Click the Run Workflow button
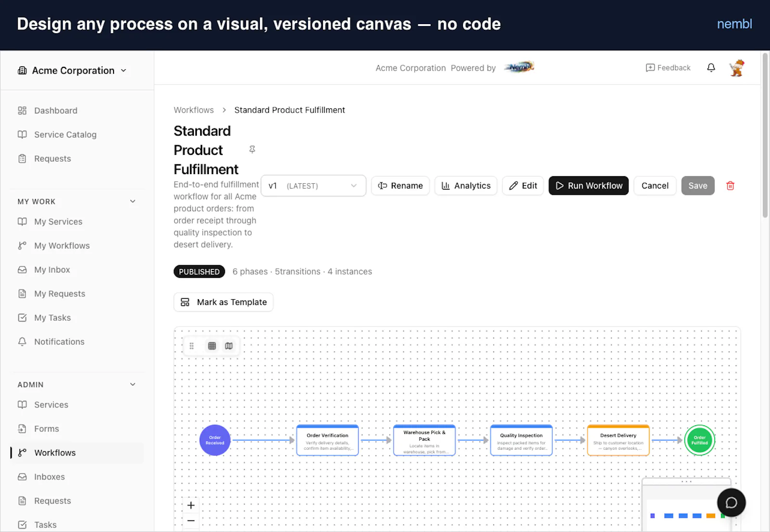This screenshot has width=770, height=532. (x=589, y=186)
